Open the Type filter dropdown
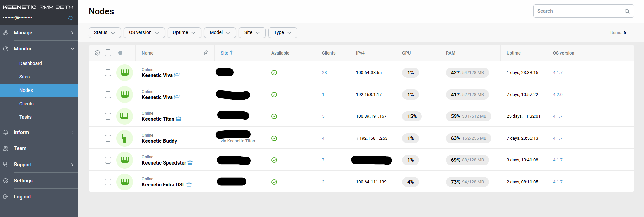This screenshot has height=217, width=644. click(283, 33)
